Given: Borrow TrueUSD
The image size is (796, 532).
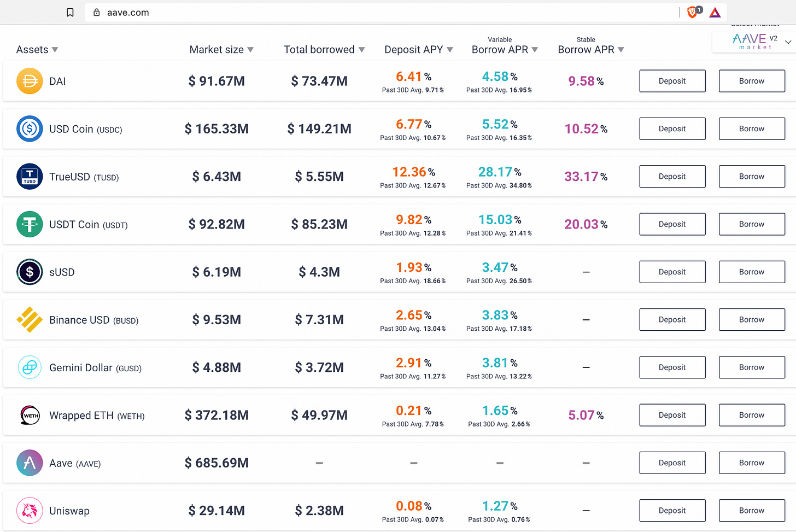Looking at the screenshot, I should click(752, 177).
